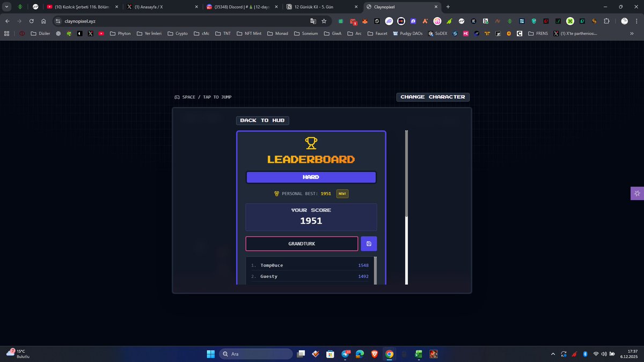The image size is (644, 362).
Task: Open the clock and date 17:37
Action: pyautogui.click(x=628, y=354)
